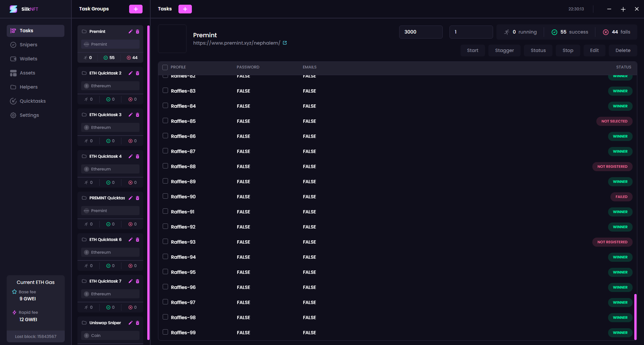Delete ETH Quicktask 4 group

coord(138,156)
